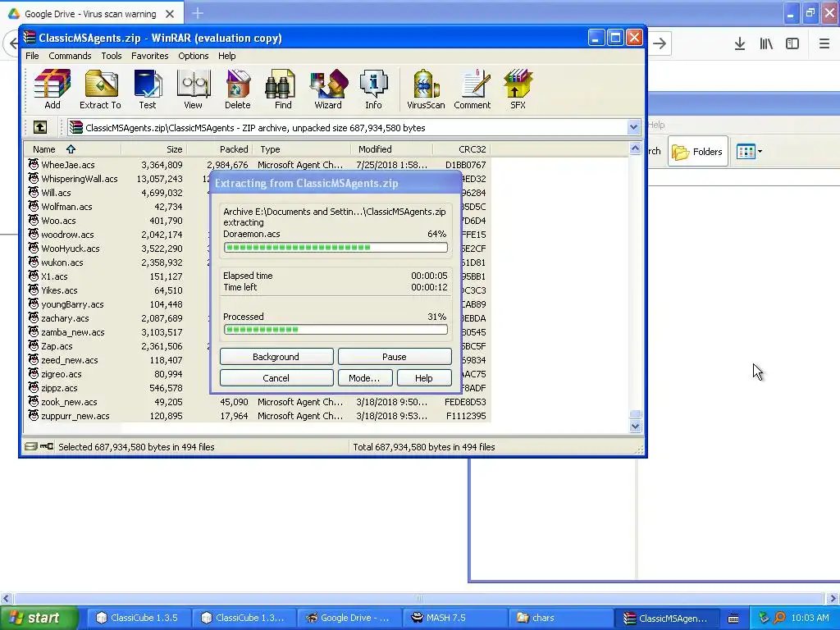Switch to Google Drive taskbar item
The height and width of the screenshot is (630, 840).
coord(350,619)
